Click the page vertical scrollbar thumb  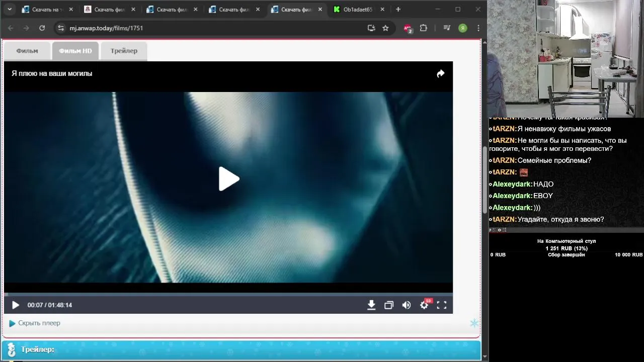[485, 179]
